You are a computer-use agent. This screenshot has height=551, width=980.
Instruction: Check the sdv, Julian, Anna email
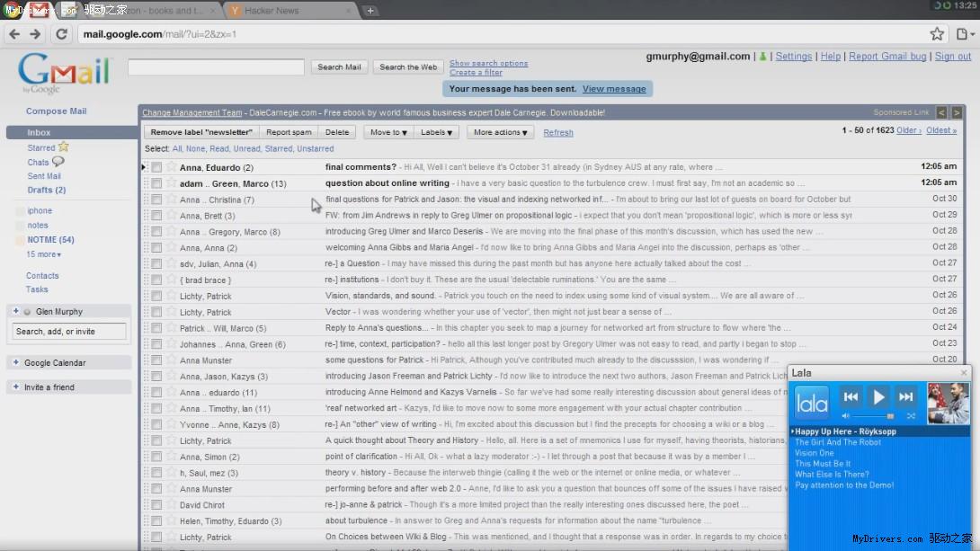[156, 263]
